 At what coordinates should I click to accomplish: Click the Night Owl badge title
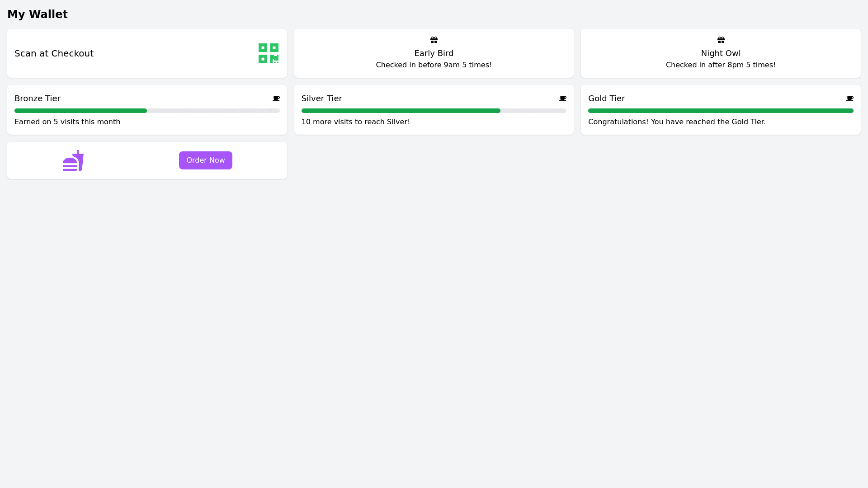click(x=721, y=53)
